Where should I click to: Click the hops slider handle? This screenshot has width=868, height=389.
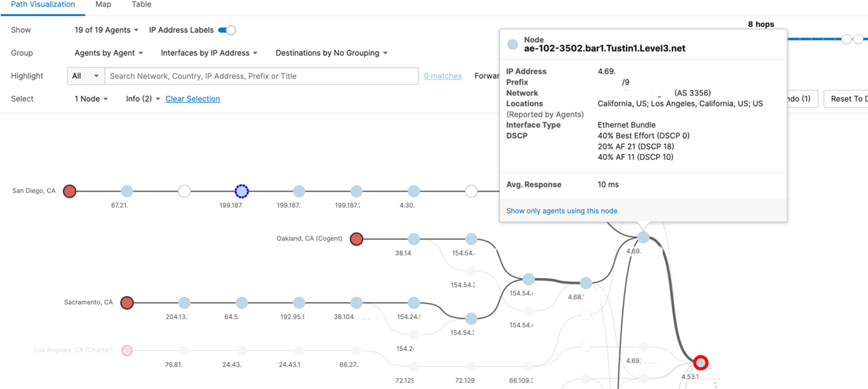click(847, 39)
